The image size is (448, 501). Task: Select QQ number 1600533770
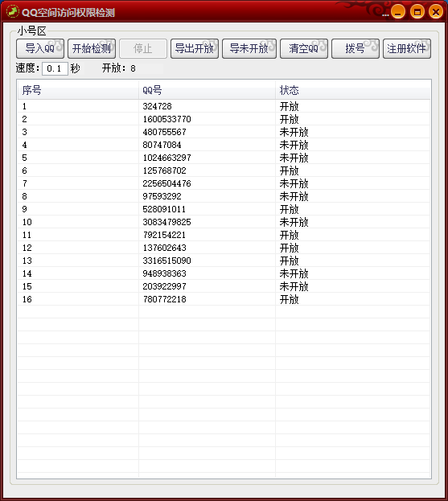point(166,119)
